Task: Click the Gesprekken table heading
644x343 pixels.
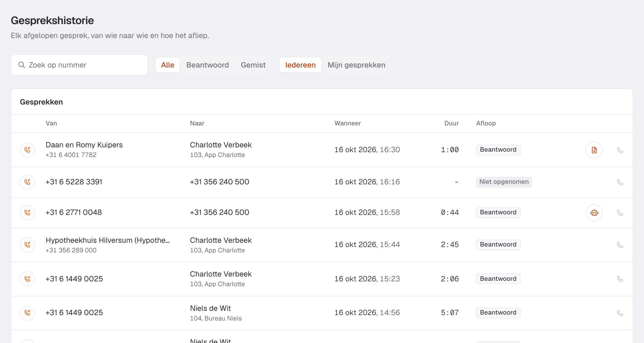Action: (41, 102)
